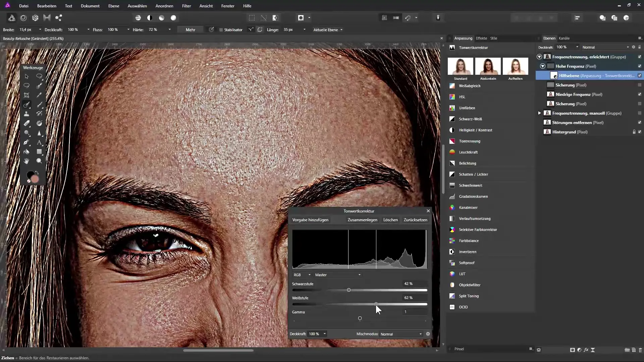Click the Löschen button
Image resolution: width=644 pixels, height=362 pixels.
390,220
